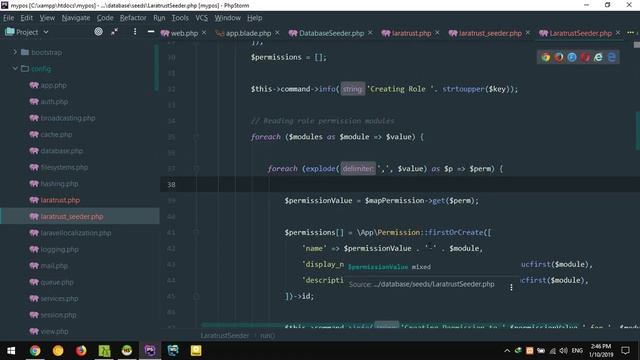The image size is (640, 360).
Task: Close the laratrust.php tab
Action: 438,33
